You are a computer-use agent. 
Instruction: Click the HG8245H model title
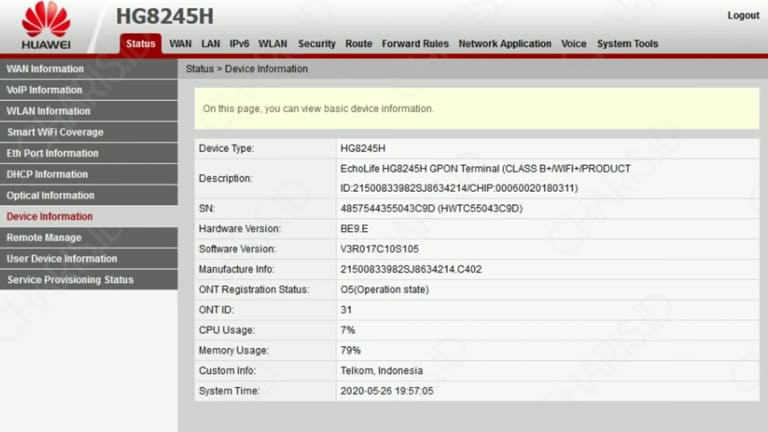165,16
